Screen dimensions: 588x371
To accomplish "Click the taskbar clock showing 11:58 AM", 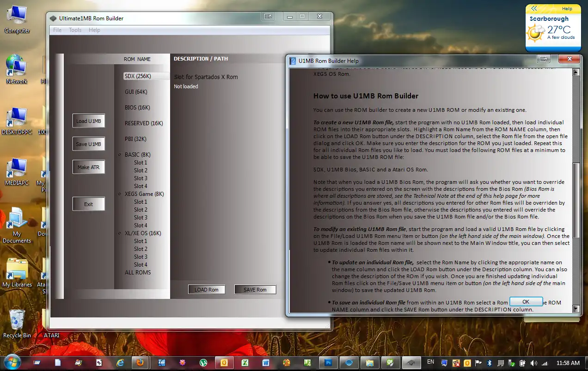I will click(x=568, y=363).
